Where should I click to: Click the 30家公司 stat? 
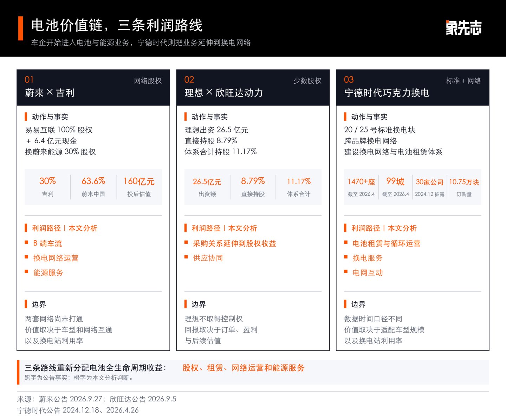430,187
